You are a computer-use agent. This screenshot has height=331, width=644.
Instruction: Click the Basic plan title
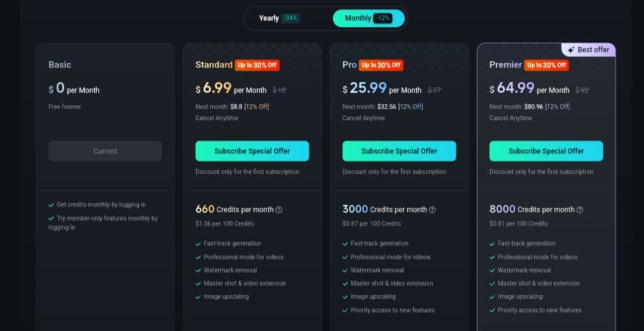[60, 64]
